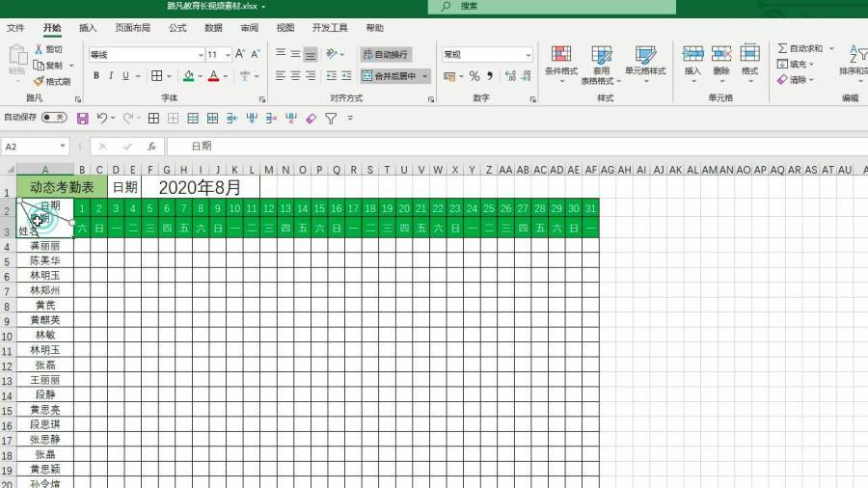Click the Fill (填充) button

coord(792,65)
